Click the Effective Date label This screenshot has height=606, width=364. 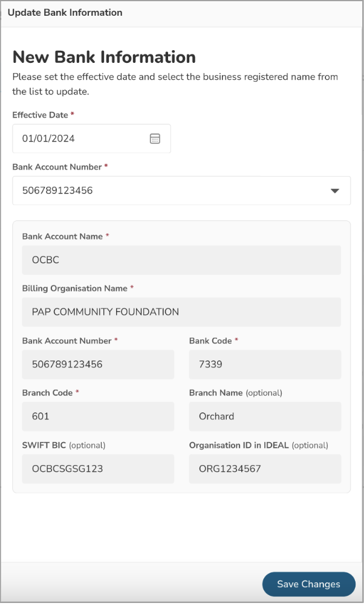(x=40, y=115)
